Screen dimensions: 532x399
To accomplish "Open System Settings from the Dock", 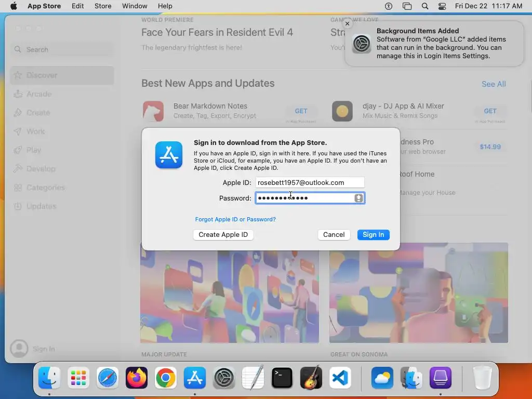I will coord(224,378).
